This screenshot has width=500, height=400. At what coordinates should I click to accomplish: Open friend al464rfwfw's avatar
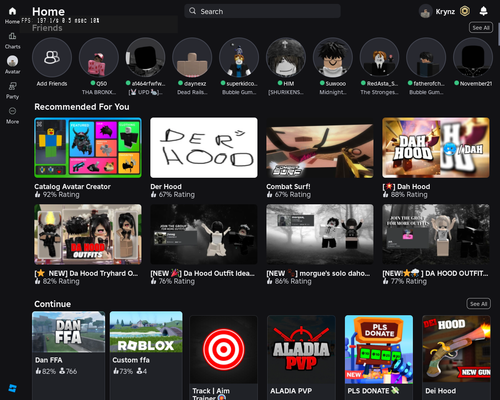point(145,57)
